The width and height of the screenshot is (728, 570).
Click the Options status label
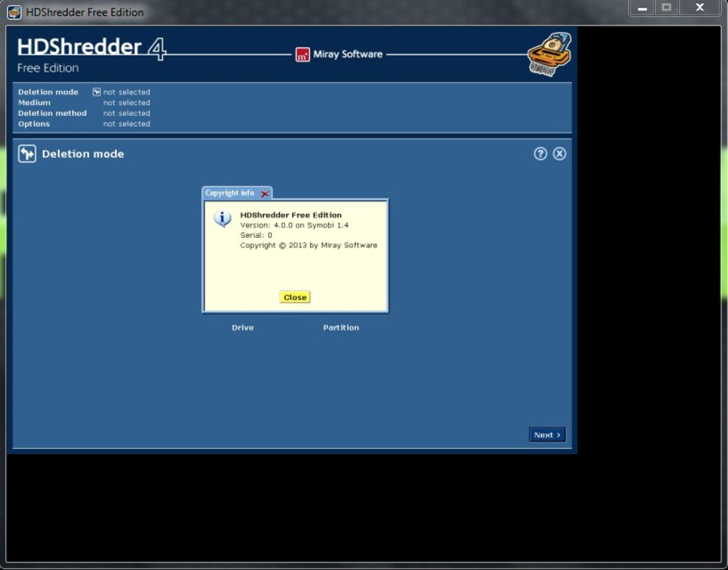click(x=34, y=124)
